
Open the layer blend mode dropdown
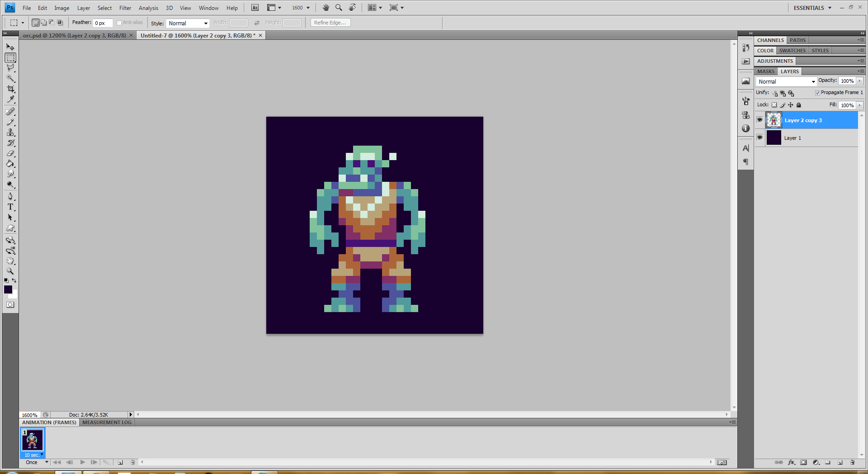pos(787,81)
